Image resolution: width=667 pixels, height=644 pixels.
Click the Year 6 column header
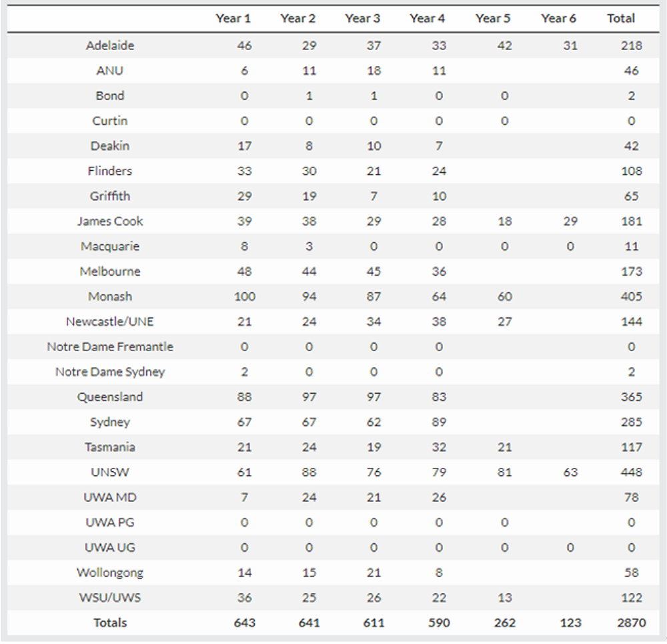pos(558,18)
